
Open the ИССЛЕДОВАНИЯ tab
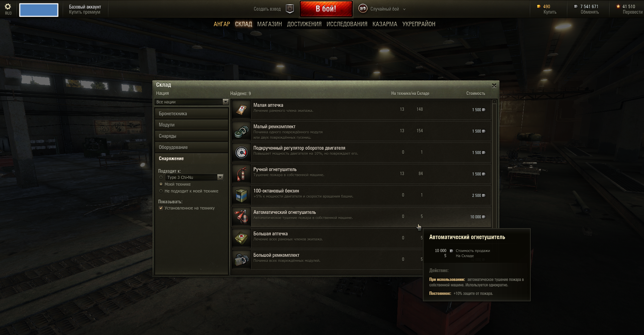coord(347,24)
